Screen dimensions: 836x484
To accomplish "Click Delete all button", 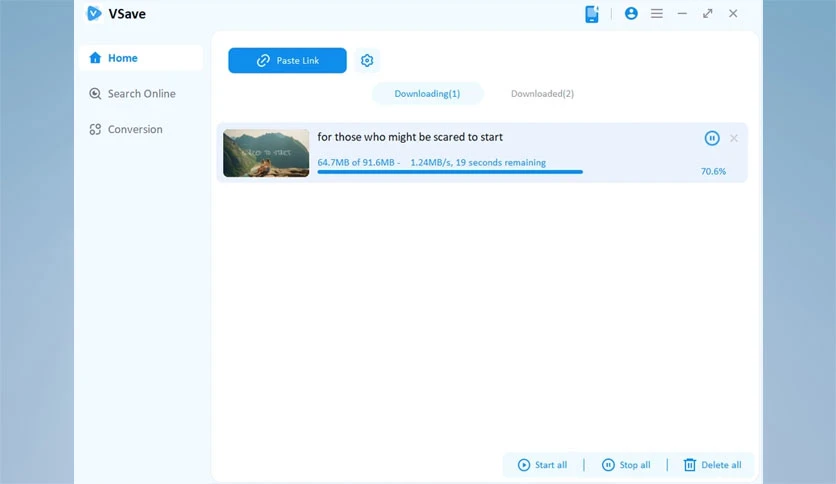I will pyautogui.click(x=712, y=465).
